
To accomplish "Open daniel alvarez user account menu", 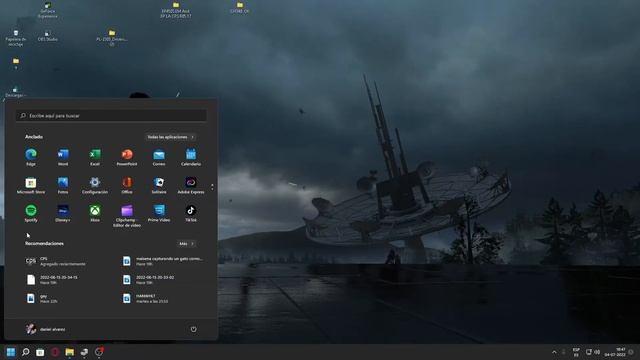I will point(45,329).
